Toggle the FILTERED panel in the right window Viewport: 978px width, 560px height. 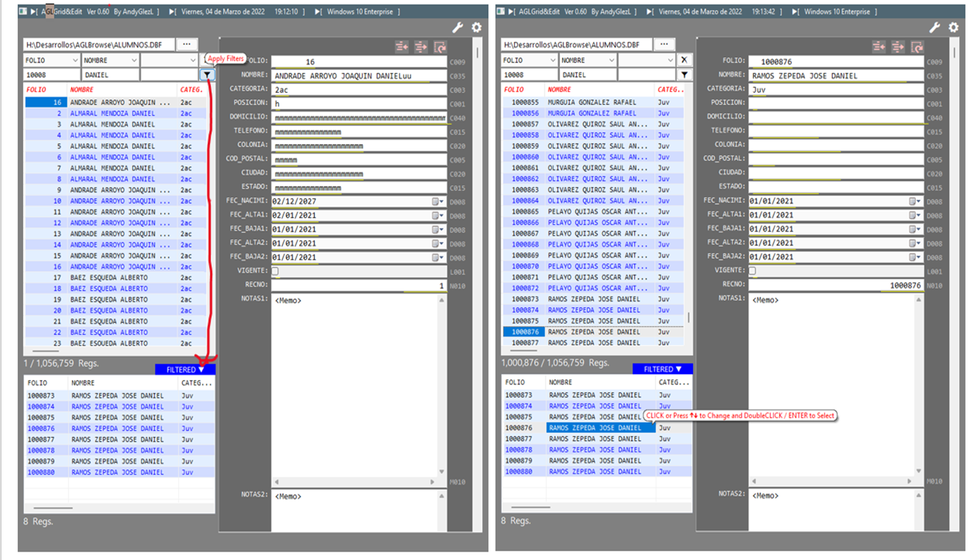[663, 369]
